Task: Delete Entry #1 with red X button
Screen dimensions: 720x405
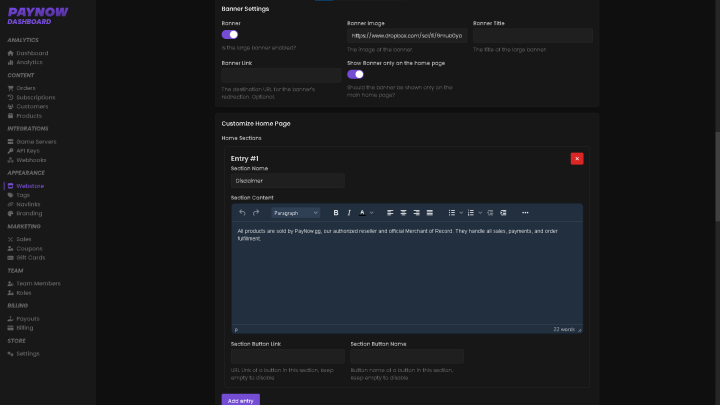Action: click(577, 158)
